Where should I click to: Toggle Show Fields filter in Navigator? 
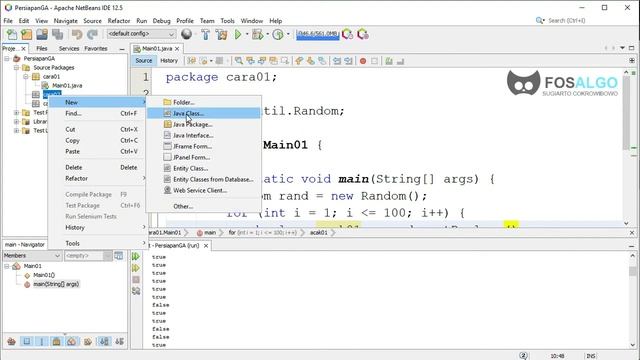[27, 341]
